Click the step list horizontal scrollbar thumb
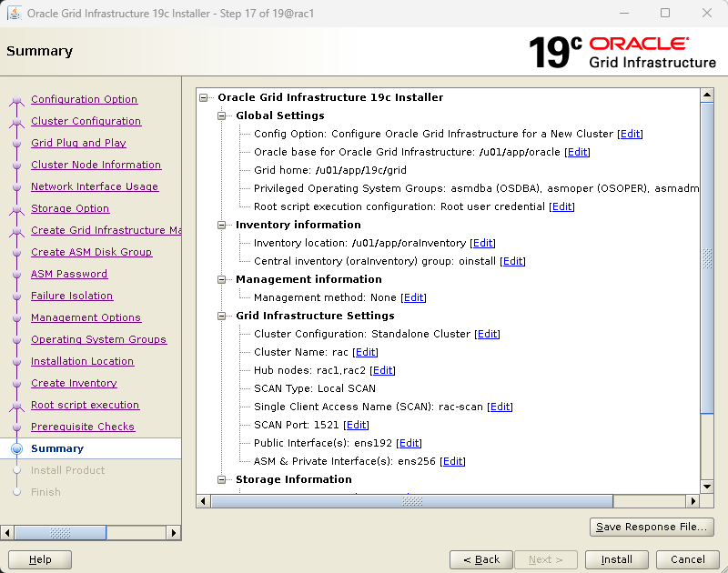 pyautogui.click(x=60, y=533)
